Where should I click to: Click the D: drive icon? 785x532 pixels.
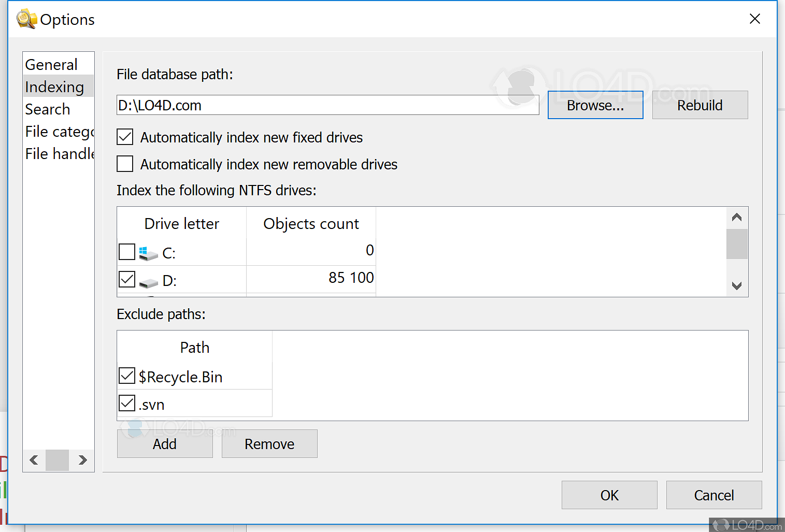coord(148,282)
